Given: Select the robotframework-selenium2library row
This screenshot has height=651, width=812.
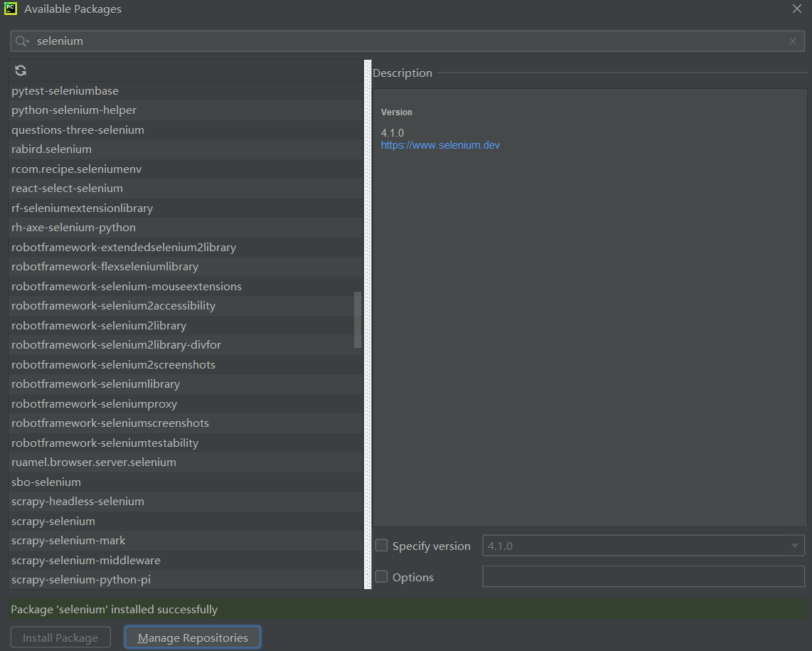Looking at the screenshot, I should pos(186,326).
